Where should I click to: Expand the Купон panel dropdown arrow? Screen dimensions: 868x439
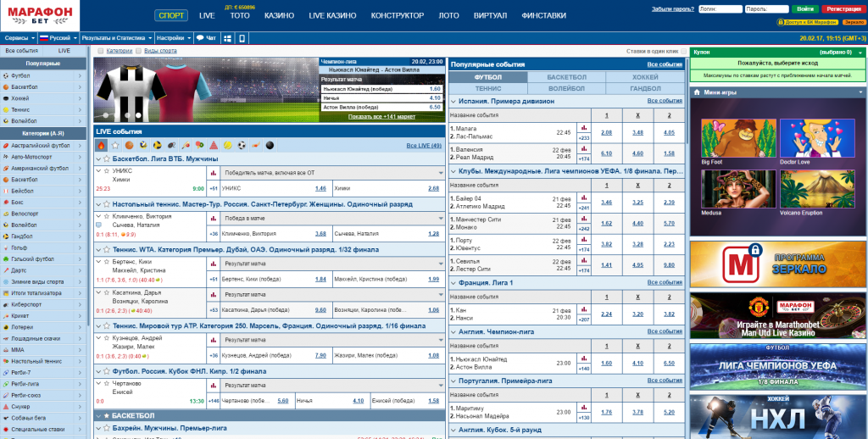pos(860,52)
